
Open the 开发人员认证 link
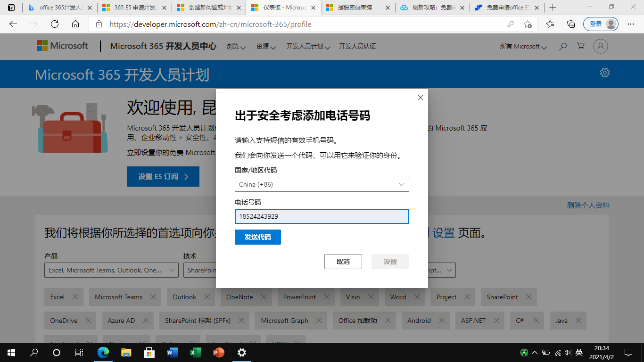[357, 46]
